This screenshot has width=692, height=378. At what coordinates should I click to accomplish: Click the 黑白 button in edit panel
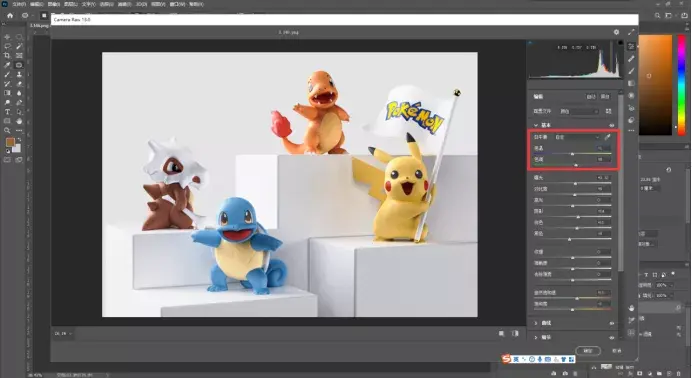click(x=605, y=97)
